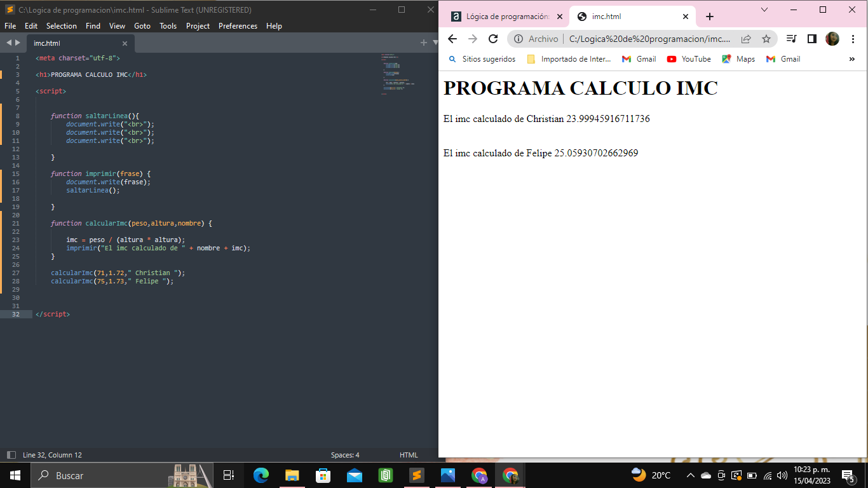
Task: Open Microsoft Store from taskbar
Action: pos(323,475)
